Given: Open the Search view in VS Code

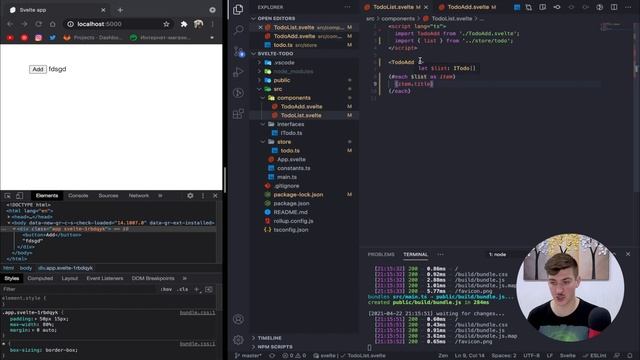Looking at the screenshot, I should [x=238, y=30].
